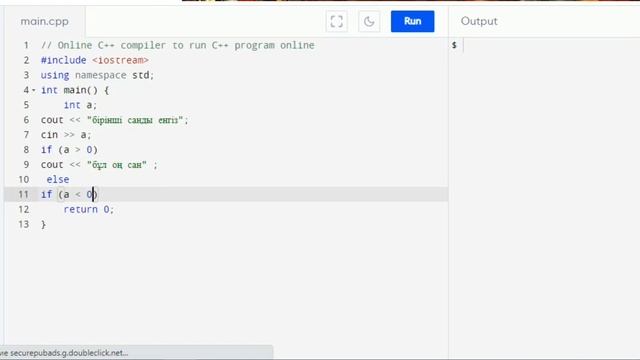Click the Output panel heading
Viewport: 640px width, 360px height.
(479, 21)
